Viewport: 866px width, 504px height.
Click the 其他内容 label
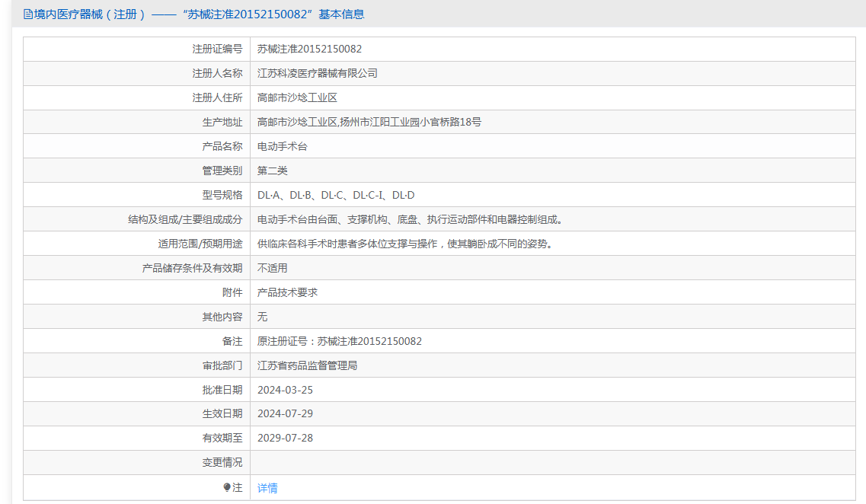[x=222, y=316]
